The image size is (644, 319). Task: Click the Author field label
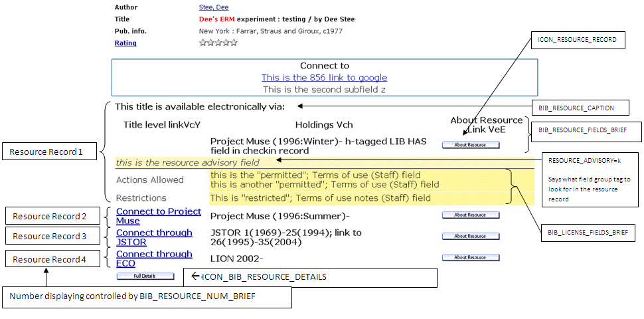pos(126,7)
